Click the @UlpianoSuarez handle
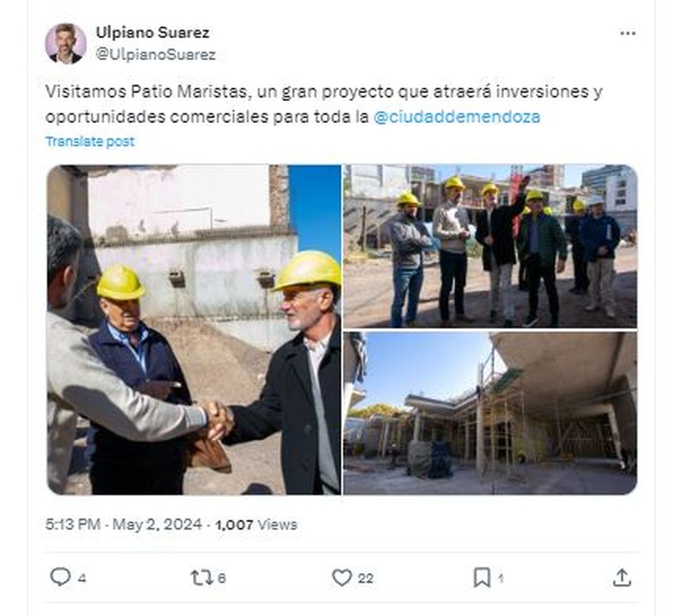 [155, 55]
